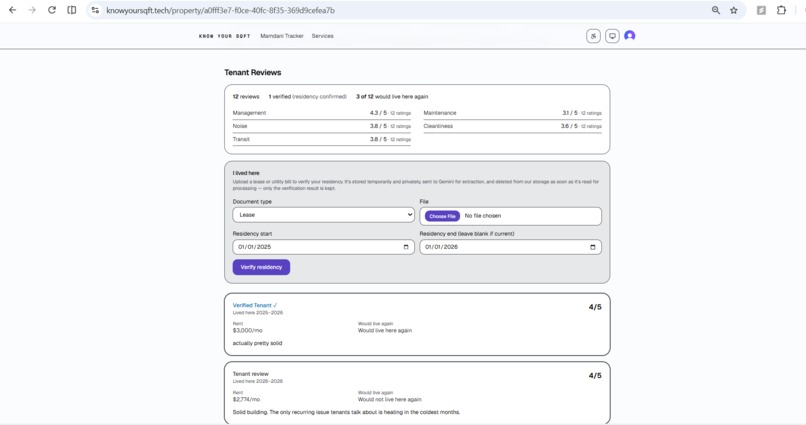Click the Transit rating row label

click(x=241, y=139)
